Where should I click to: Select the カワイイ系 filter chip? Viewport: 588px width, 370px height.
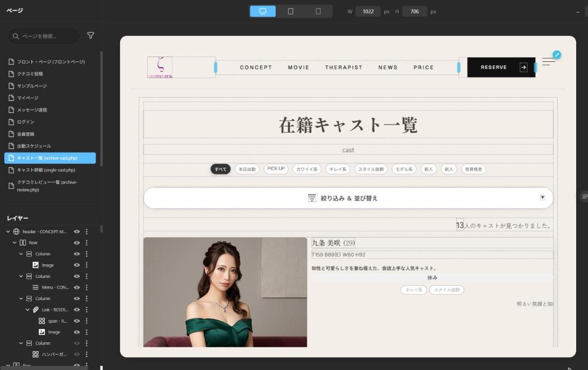pos(307,169)
